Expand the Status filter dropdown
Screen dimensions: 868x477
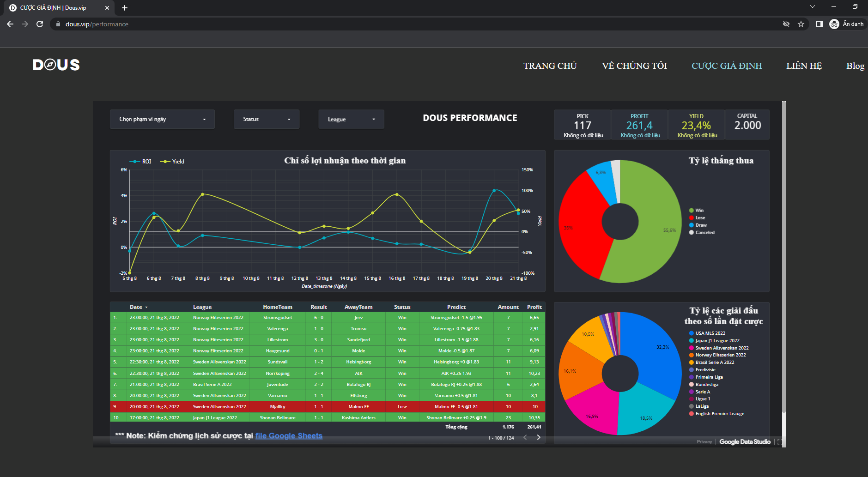click(267, 119)
